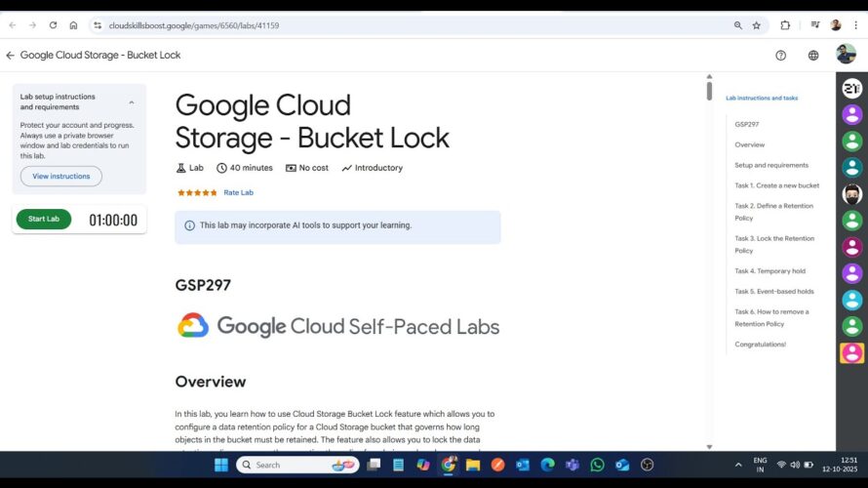Open WhatsApp from the taskbar
Screen dimensions: 868x488
(597, 465)
